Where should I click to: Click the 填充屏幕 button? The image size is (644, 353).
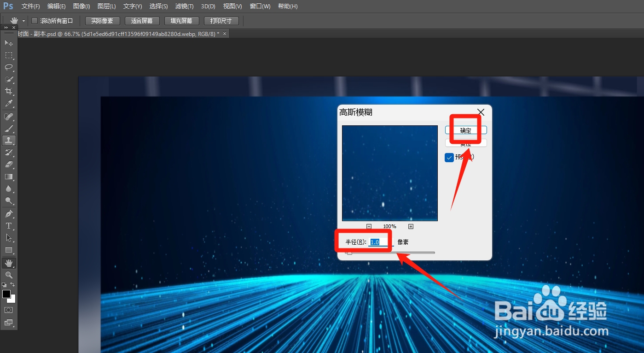click(x=181, y=21)
